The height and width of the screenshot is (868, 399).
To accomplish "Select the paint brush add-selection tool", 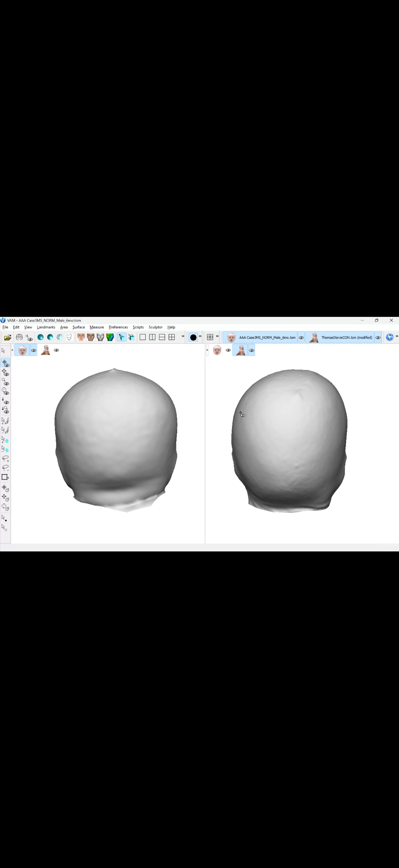I will click(5, 420).
